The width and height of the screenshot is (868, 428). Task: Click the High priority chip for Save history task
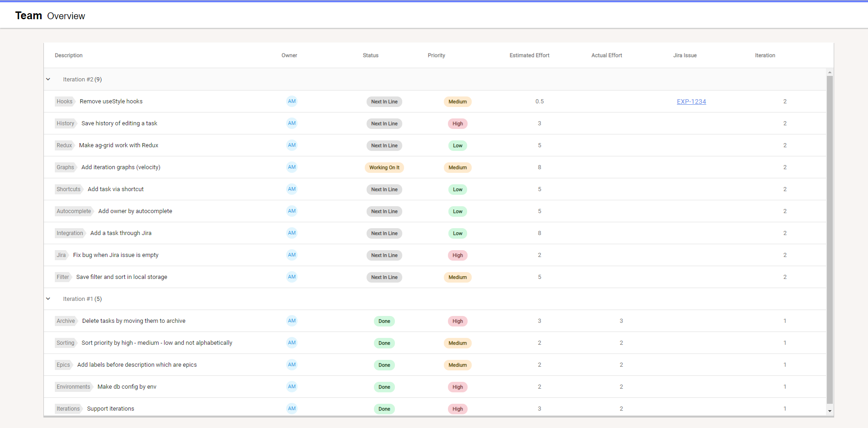click(458, 123)
